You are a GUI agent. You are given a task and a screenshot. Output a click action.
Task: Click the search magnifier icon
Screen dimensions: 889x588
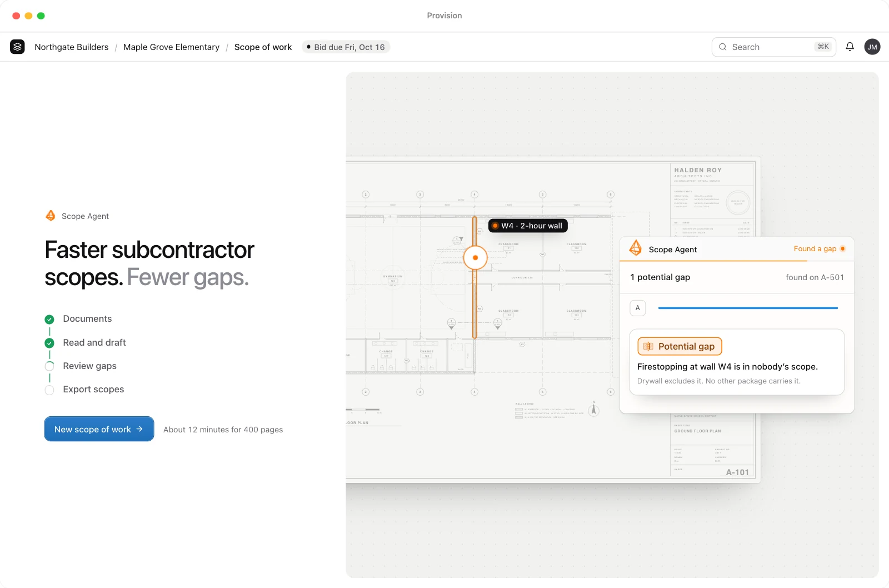click(x=723, y=47)
